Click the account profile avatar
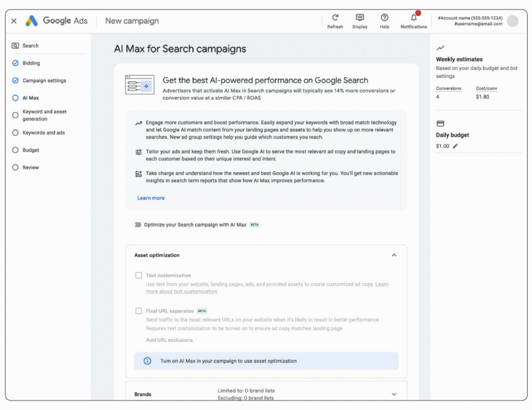Viewport: 532px width, 410px height. 512,21
